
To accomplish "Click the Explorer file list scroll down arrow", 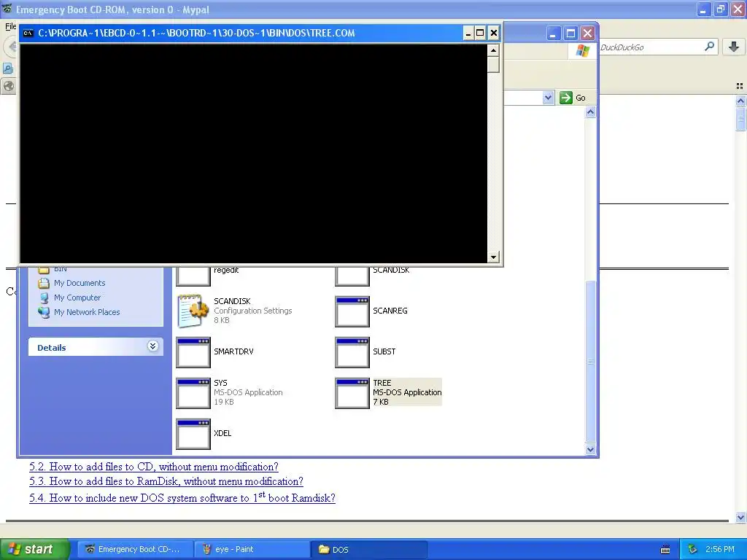I will pos(591,449).
